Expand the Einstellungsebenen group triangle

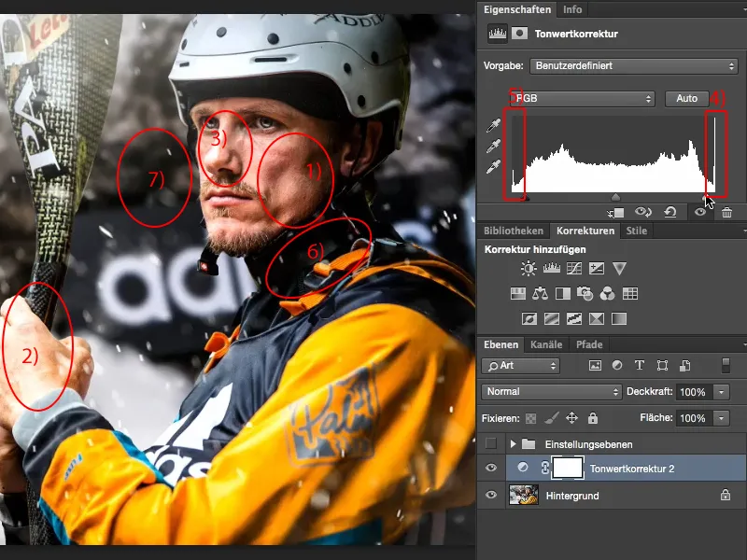click(x=513, y=444)
